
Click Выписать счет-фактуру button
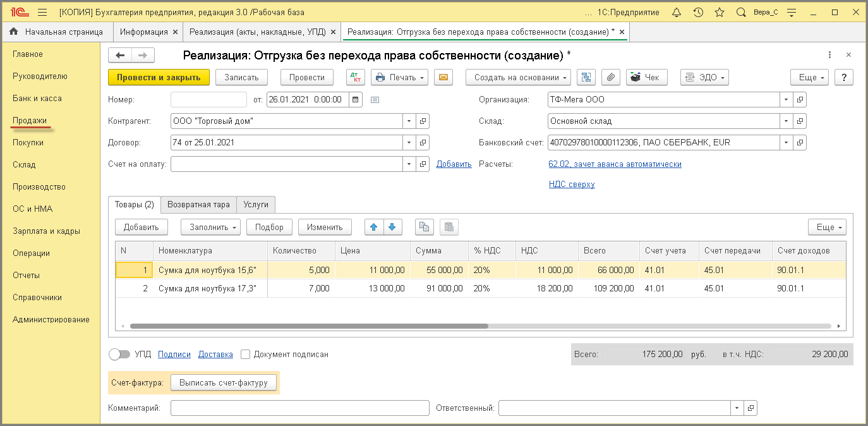coord(224,382)
